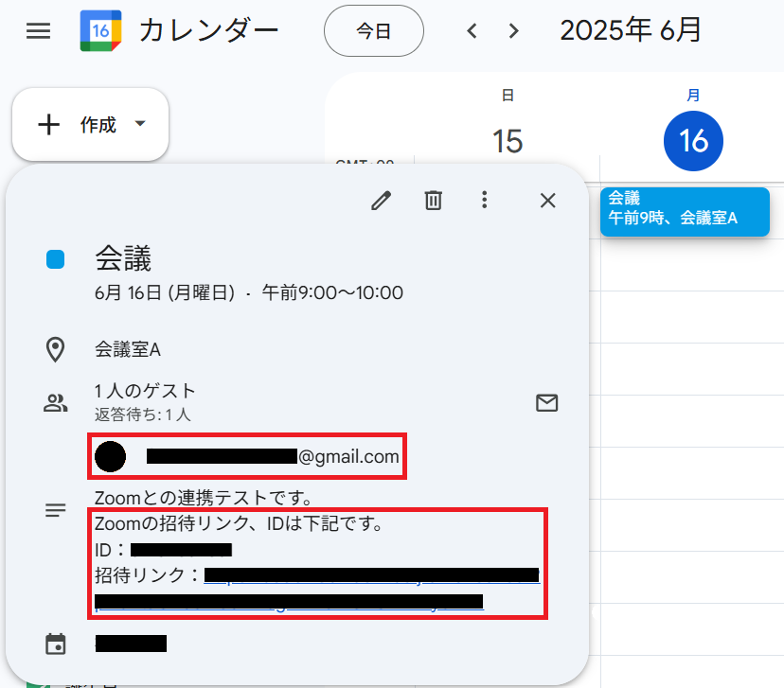Open the main hamburger menu
The image size is (784, 688).
[x=39, y=31]
